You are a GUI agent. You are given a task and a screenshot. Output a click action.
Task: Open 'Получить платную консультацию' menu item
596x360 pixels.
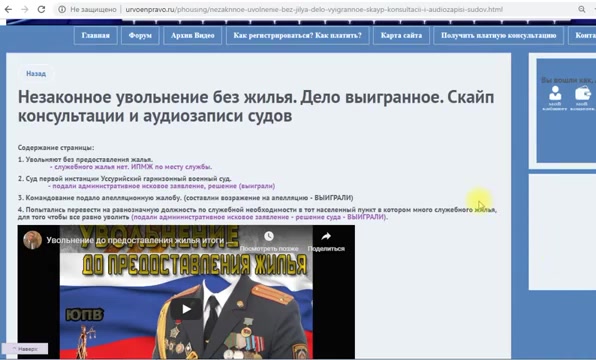click(x=498, y=35)
